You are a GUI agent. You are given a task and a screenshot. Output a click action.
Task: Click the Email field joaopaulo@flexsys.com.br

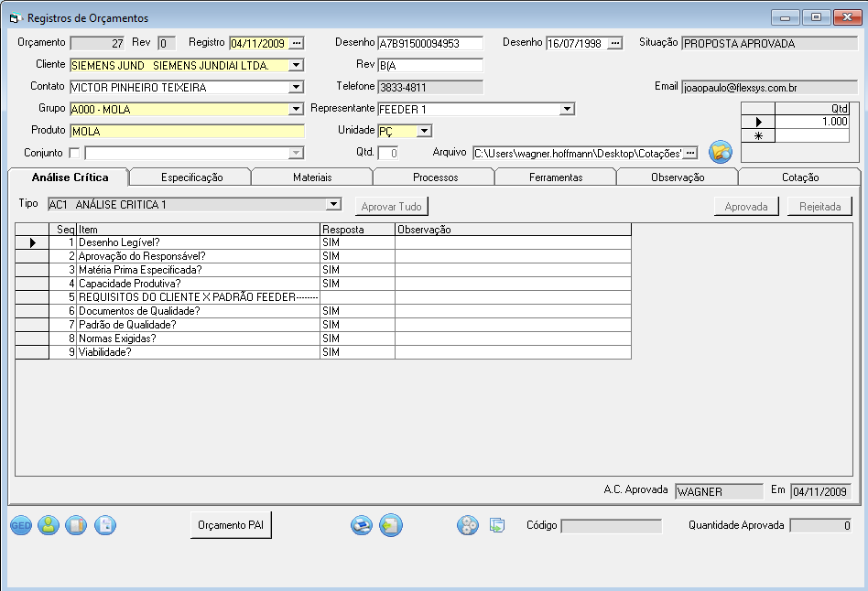point(769,88)
